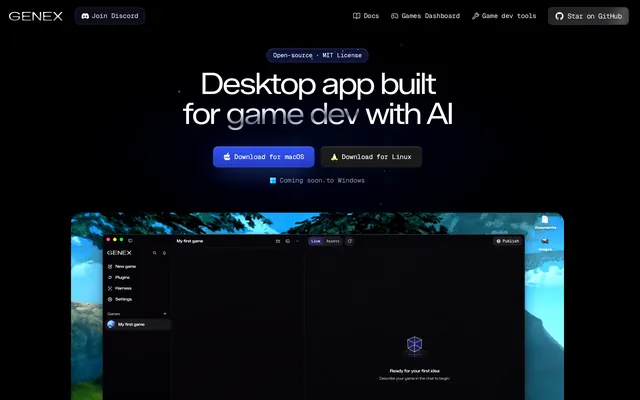The height and width of the screenshot is (400, 640).
Task: Download the Linux version
Action: click(371, 157)
